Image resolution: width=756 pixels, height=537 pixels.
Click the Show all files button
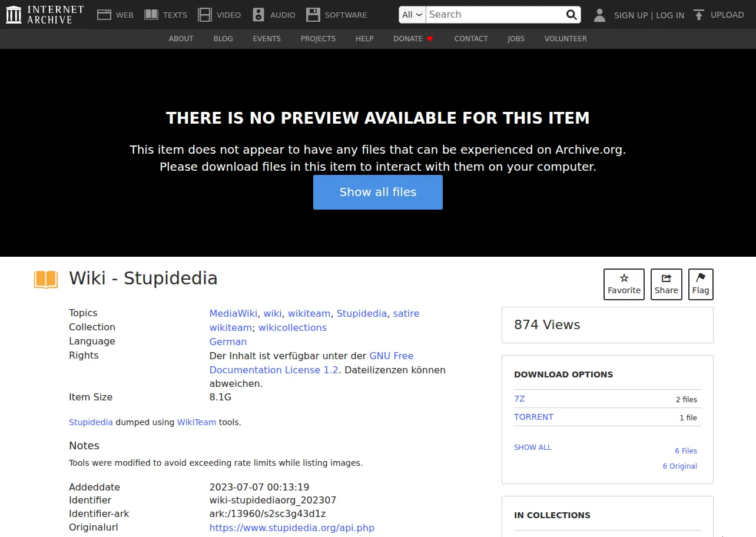coord(378,192)
